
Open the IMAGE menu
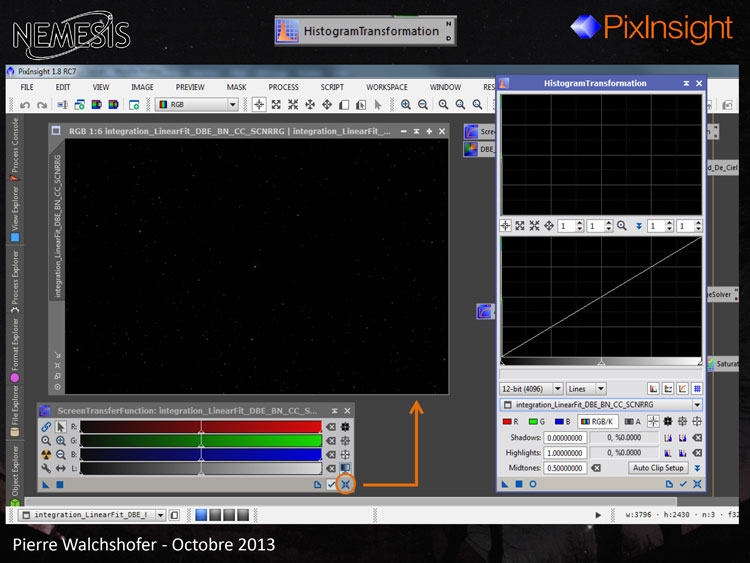pyautogui.click(x=142, y=87)
